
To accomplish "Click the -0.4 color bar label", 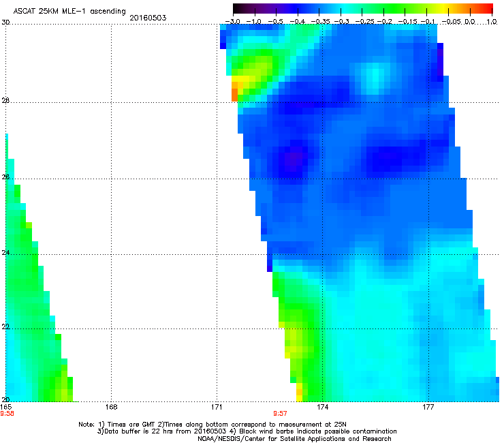I will click(x=297, y=22).
